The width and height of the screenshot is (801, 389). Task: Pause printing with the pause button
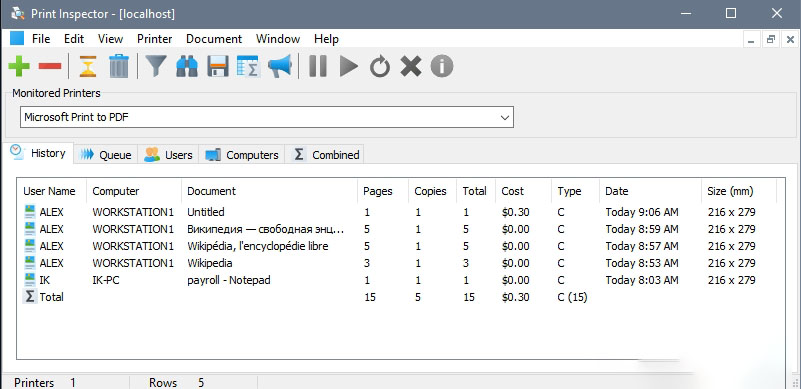click(x=318, y=66)
